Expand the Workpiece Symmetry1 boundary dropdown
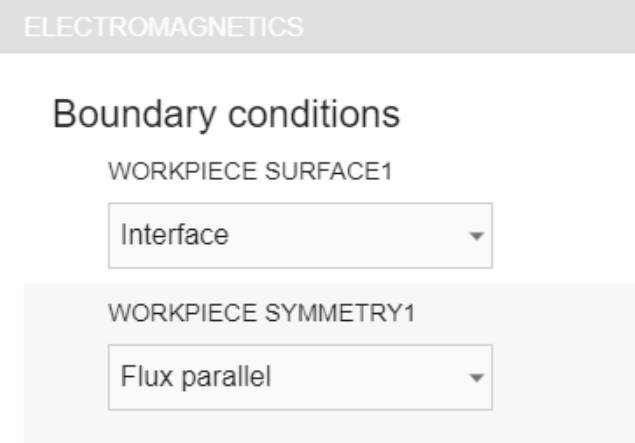The width and height of the screenshot is (635, 443). pyautogui.click(x=300, y=379)
